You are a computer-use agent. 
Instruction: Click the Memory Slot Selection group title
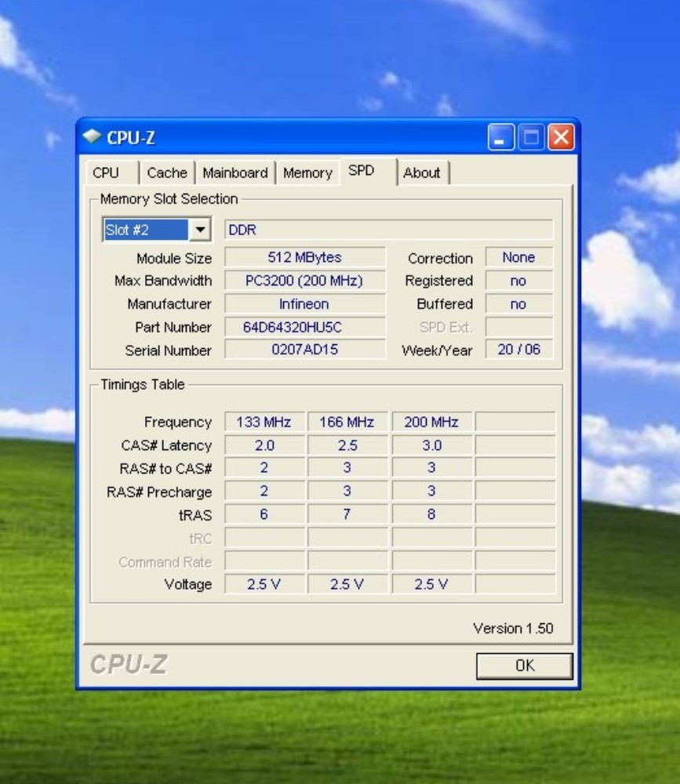pyautogui.click(x=169, y=199)
